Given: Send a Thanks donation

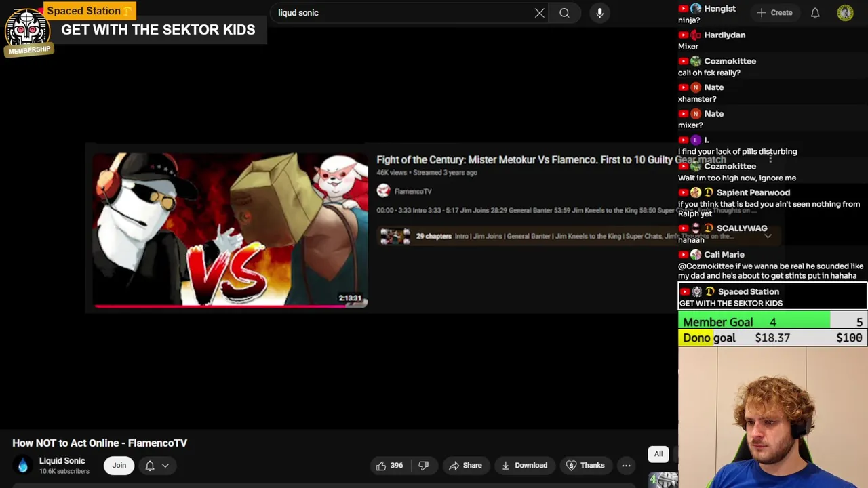Looking at the screenshot, I should 585,466.
